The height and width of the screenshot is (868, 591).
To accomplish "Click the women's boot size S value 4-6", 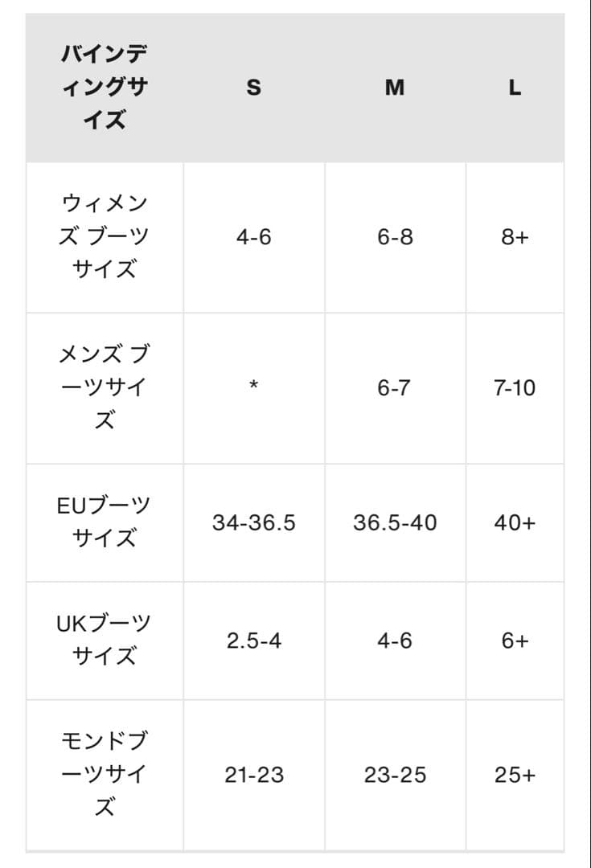I will [253, 237].
